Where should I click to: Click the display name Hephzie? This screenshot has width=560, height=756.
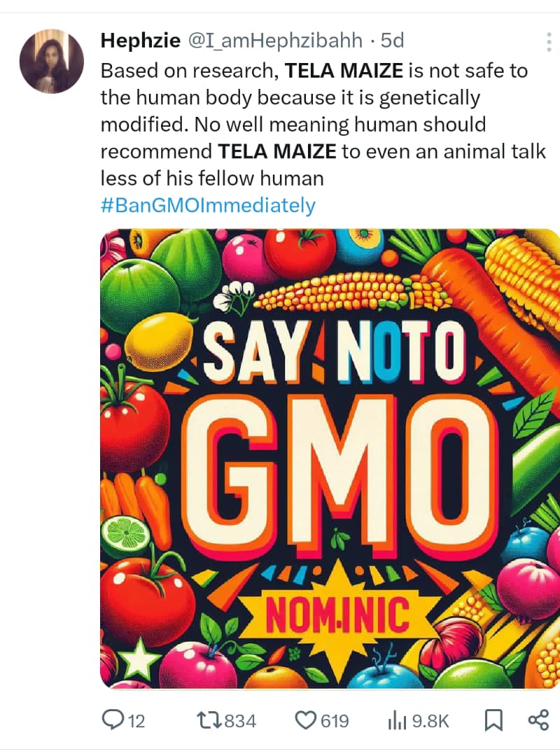(x=140, y=41)
